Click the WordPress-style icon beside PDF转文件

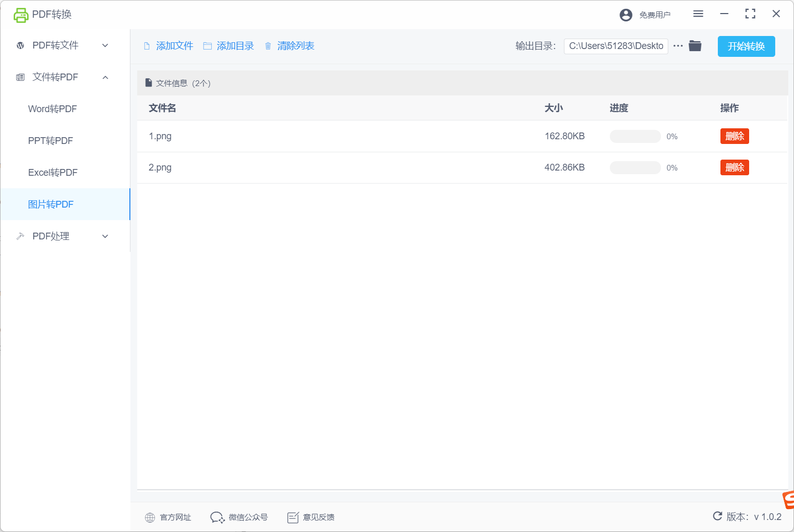pos(20,45)
